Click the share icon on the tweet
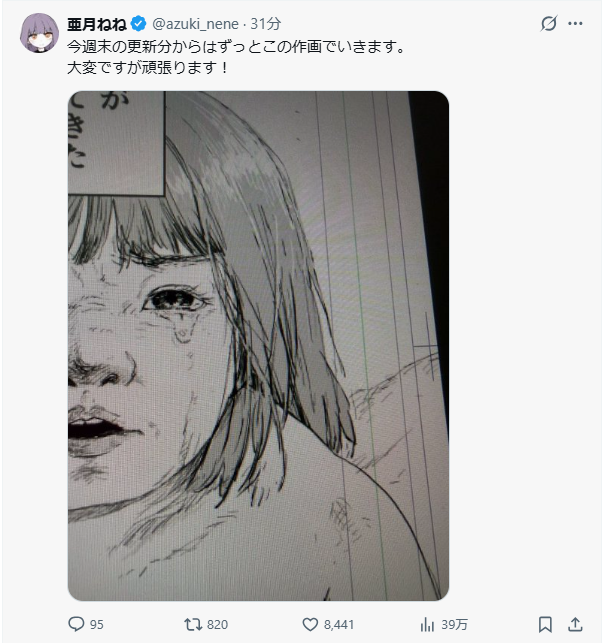The height and width of the screenshot is (643, 605). 577,624
